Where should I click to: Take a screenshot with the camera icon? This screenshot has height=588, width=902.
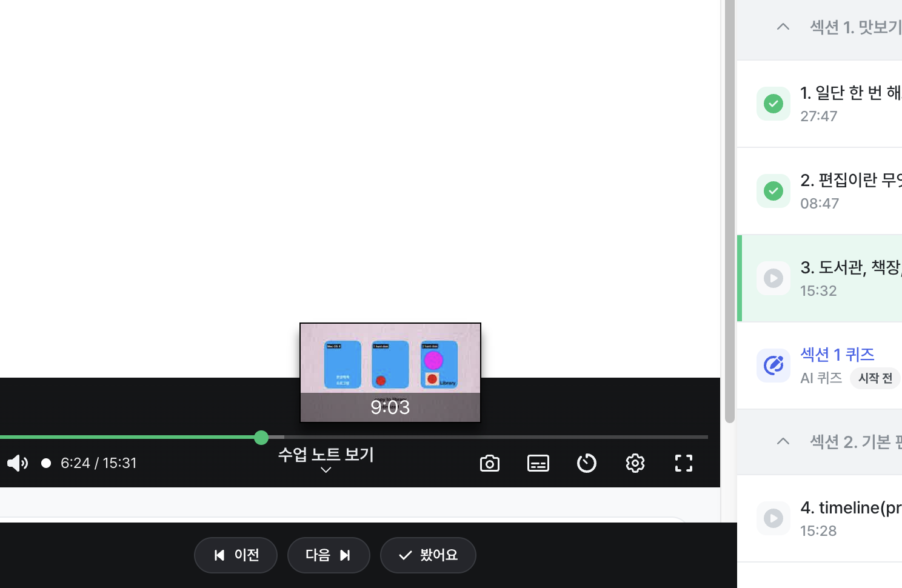(490, 463)
